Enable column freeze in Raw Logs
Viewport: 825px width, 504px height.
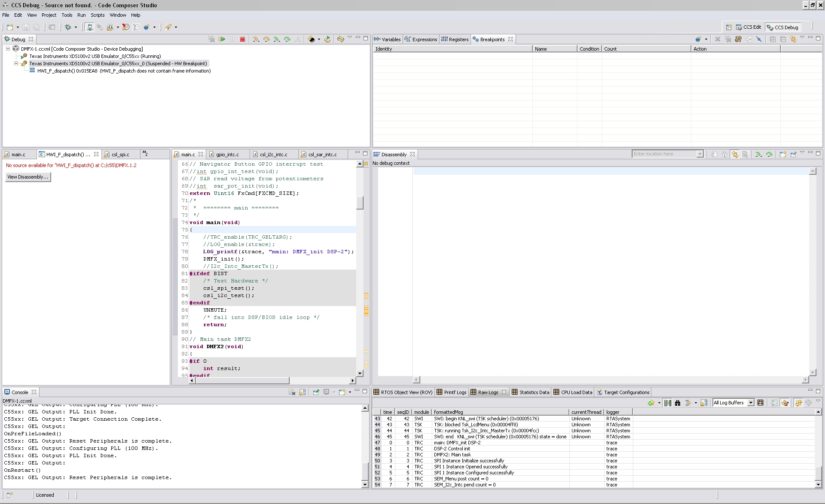703,403
